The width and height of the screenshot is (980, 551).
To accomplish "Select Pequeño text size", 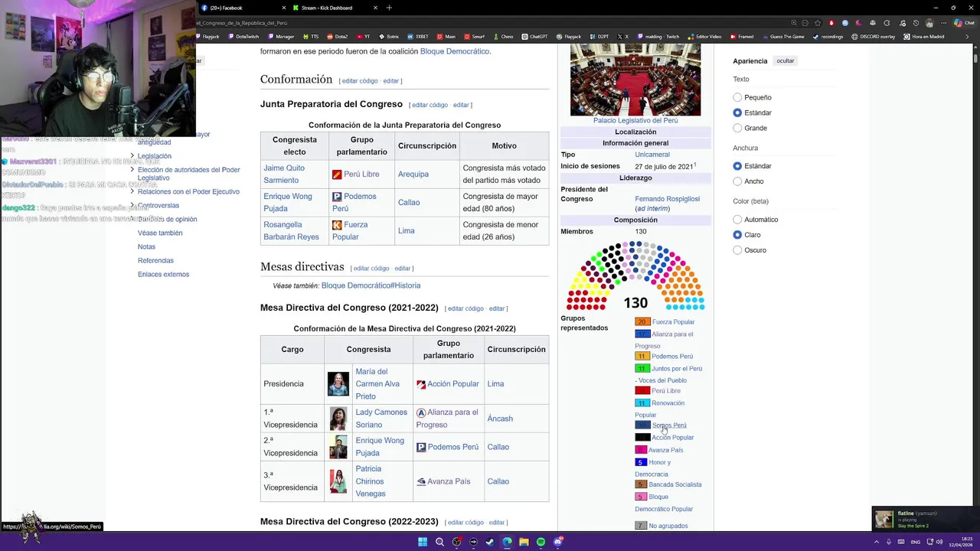I will coord(737,97).
